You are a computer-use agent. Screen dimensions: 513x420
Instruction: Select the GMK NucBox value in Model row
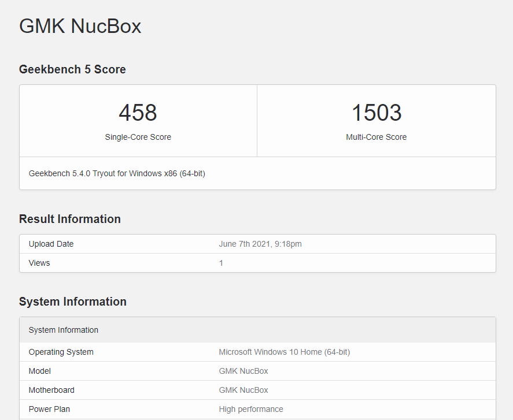(243, 371)
